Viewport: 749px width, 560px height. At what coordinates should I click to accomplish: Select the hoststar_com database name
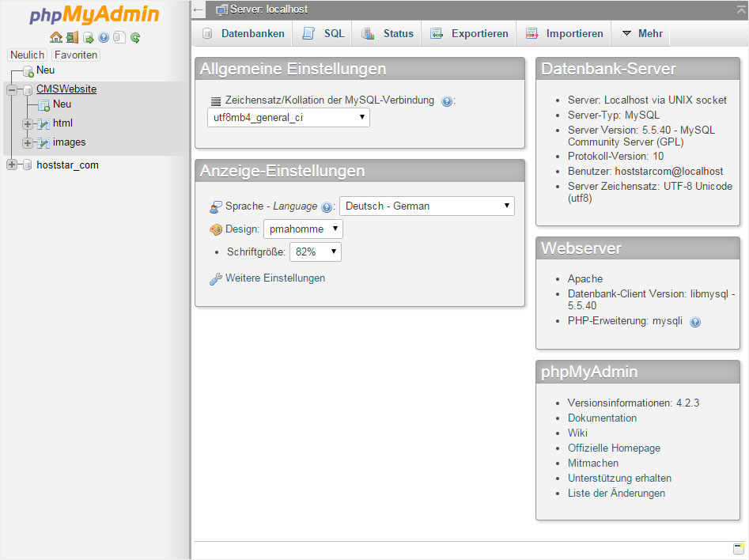67,165
